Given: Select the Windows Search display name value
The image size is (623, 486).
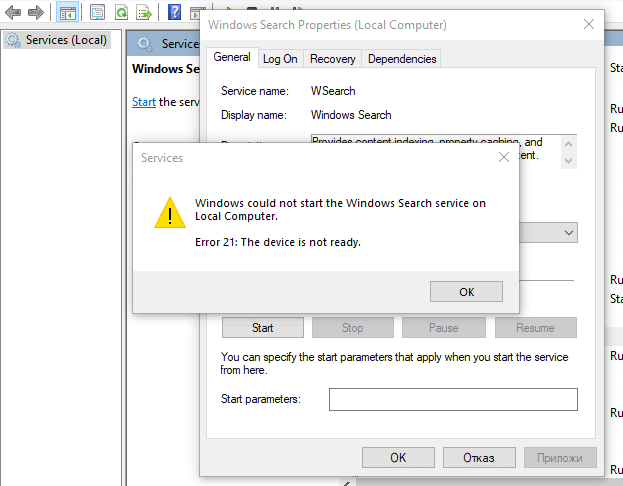Looking at the screenshot, I should [351, 115].
